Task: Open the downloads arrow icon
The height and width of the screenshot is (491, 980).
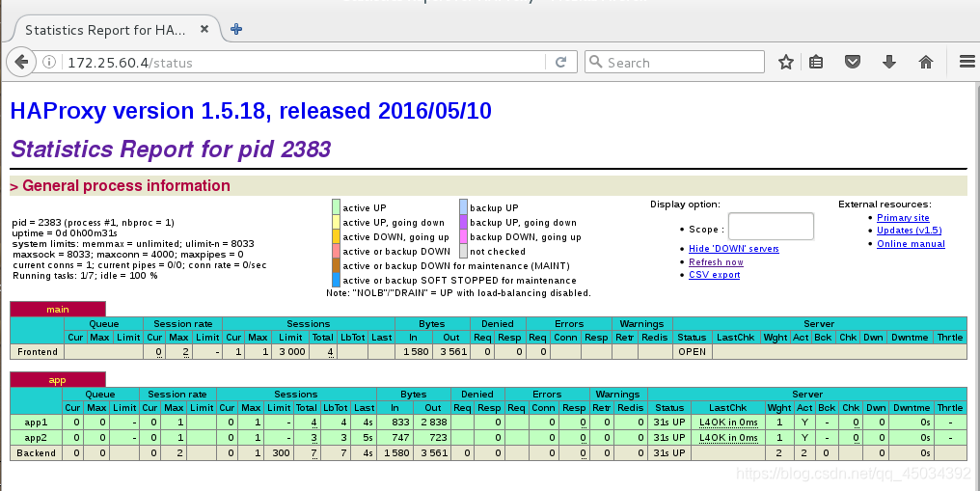Action: (888, 62)
